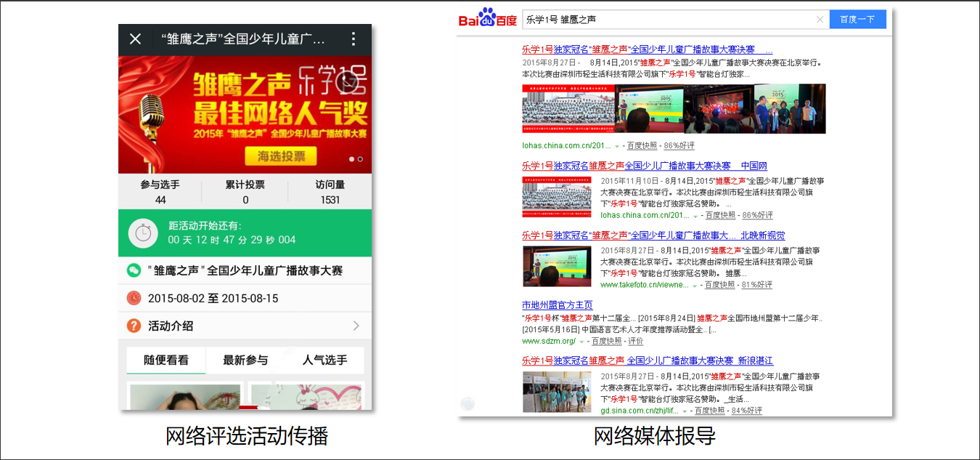This screenshot has height=460, width=980.
Task: Click the Baidu paw logo
Action: tap(487, 19)
